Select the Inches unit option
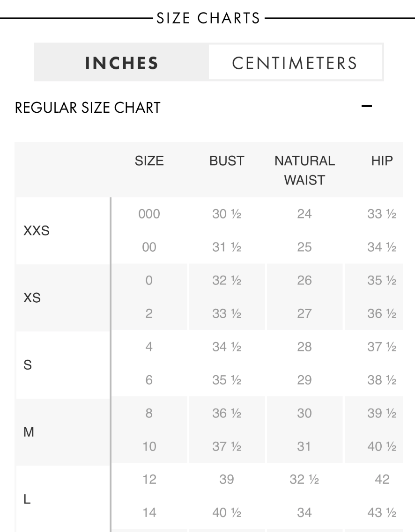This screenshot has height=532, width=415. tap(122, 62)
